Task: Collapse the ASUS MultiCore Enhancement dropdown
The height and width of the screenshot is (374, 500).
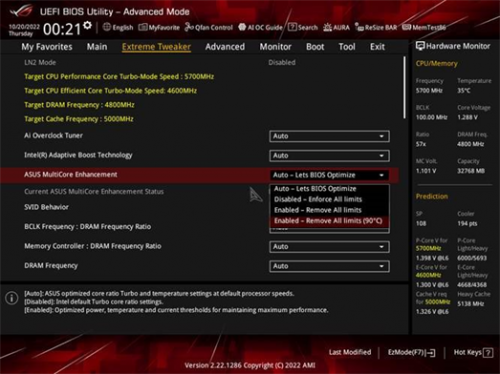Action: [x=329, y=175]
